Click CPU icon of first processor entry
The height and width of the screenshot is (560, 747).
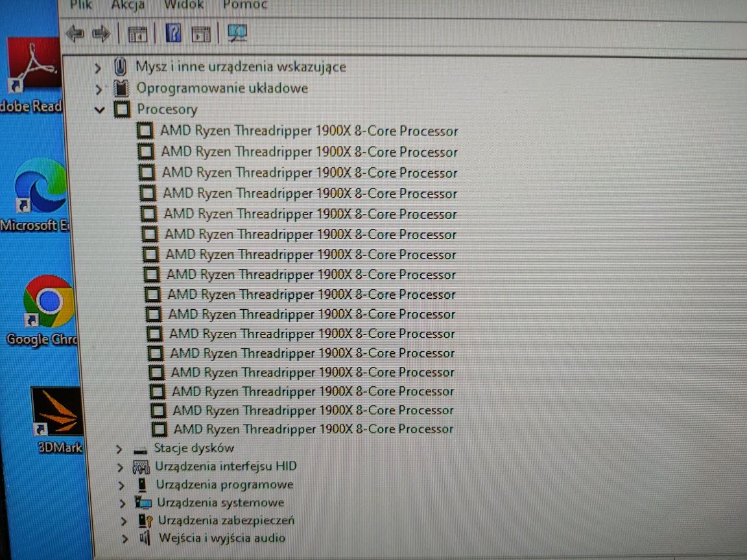click(x=145, y=130)
